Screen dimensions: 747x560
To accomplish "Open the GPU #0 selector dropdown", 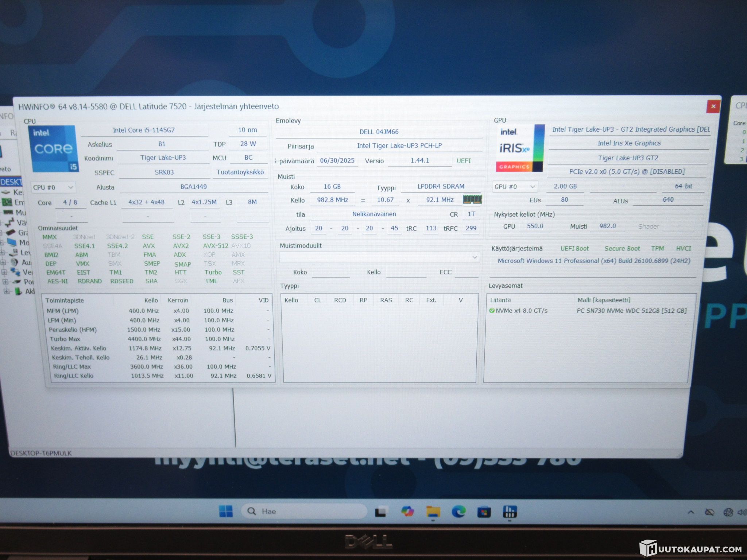I will (x=515, y=187).
